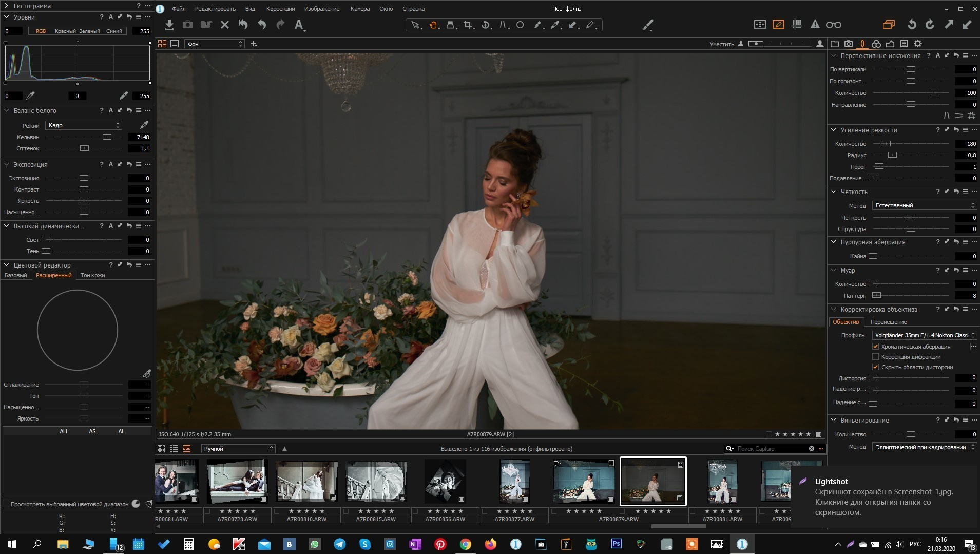Enable the Коррекция дифракции checkbox
The height and width of the screenshot is (554, 980).
(876, 357)
